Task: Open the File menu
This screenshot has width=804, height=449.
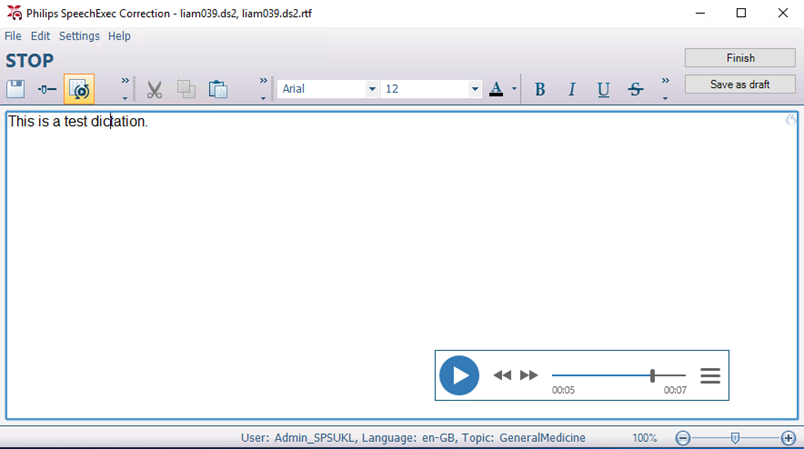Action: (13, 36)
